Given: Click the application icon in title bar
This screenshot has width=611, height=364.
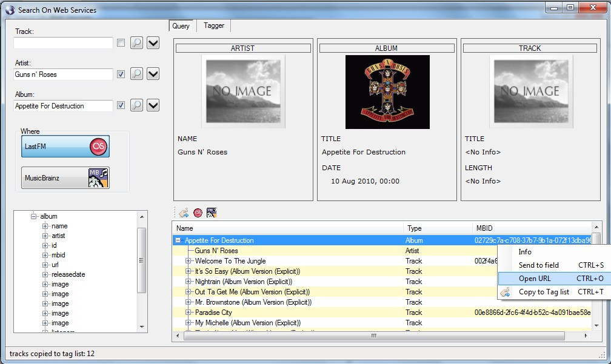Looking at the screenshot, I should (10, 10).
